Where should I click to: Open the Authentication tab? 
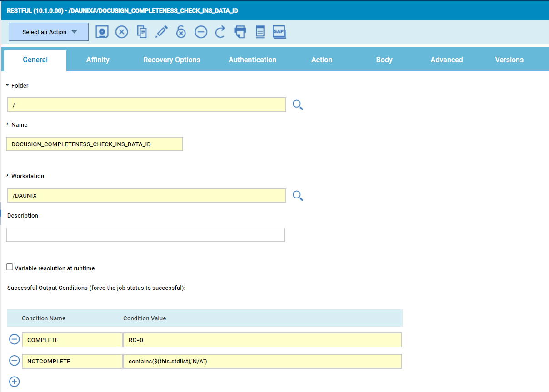252,60
